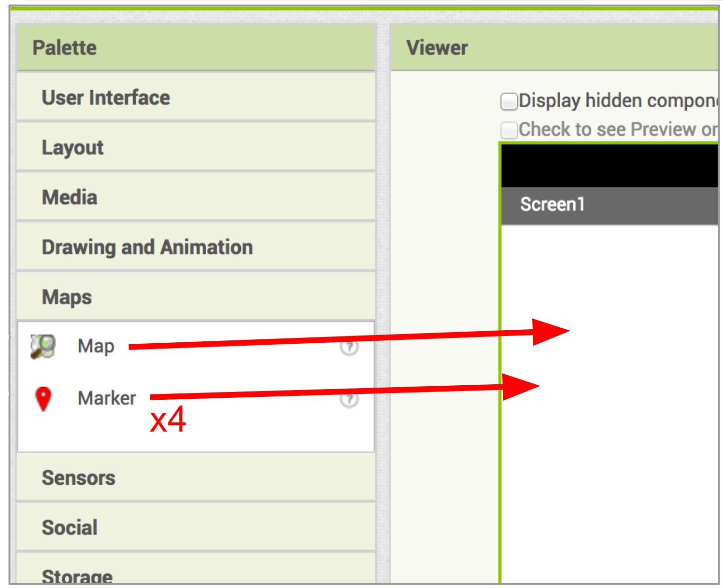Expand the Social palette section
The image size is (723, 588).
196,527
